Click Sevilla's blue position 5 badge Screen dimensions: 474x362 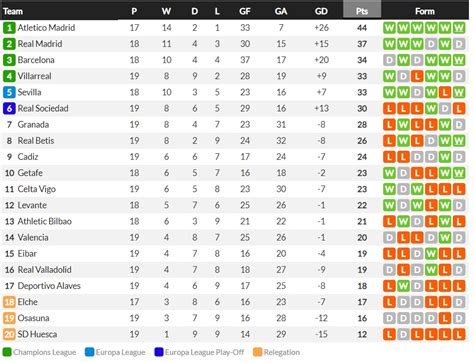point(9,92)
